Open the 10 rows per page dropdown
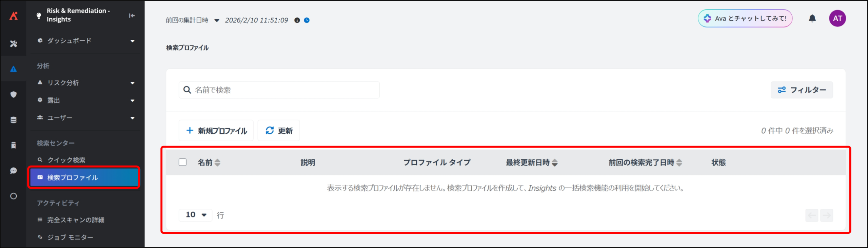868x248 pixels. (196, 215)
